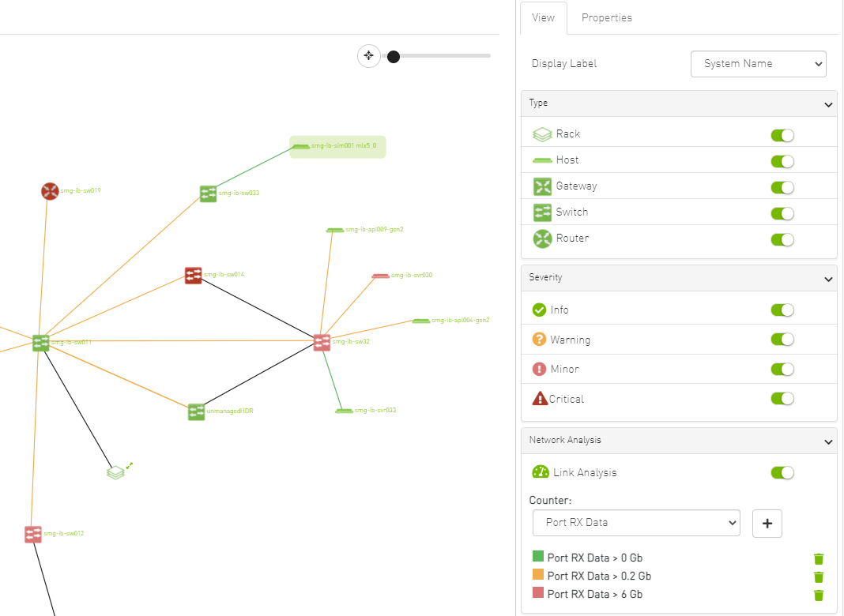Switch to the Properties tab
Image resolution: width=844 pixels, height=616 pixels.
tap(606, 17)
